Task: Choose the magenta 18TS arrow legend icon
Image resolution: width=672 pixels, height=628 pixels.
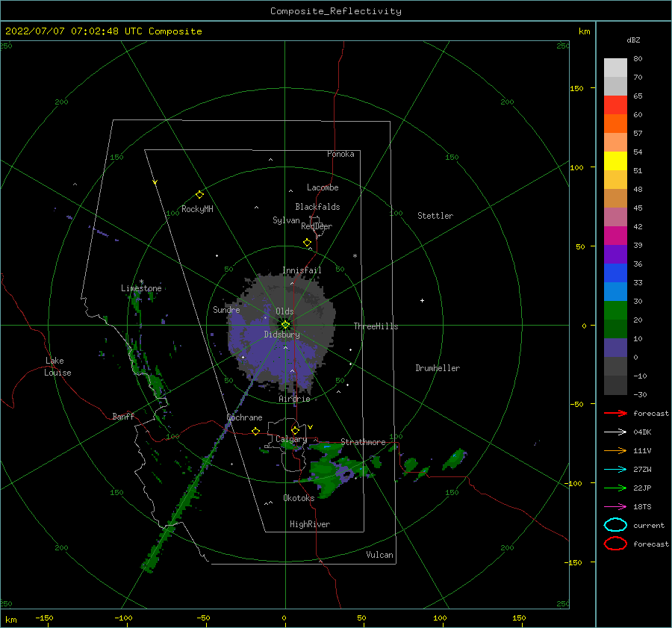Action: [615, 507]
